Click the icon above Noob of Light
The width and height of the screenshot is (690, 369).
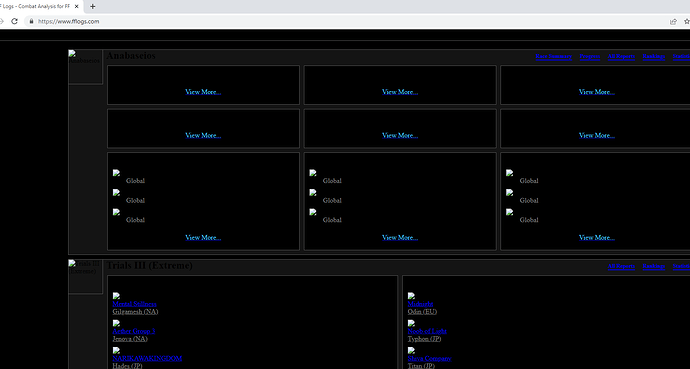click(x=411, y=323)
